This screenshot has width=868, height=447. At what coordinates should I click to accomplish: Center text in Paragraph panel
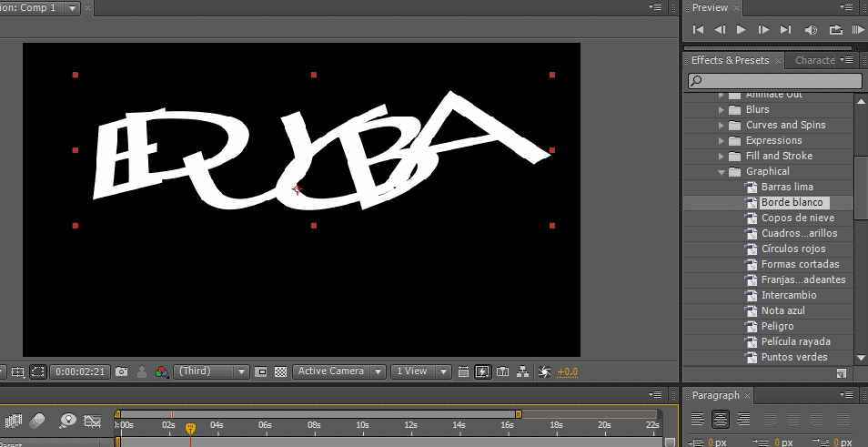coord(720,420)
